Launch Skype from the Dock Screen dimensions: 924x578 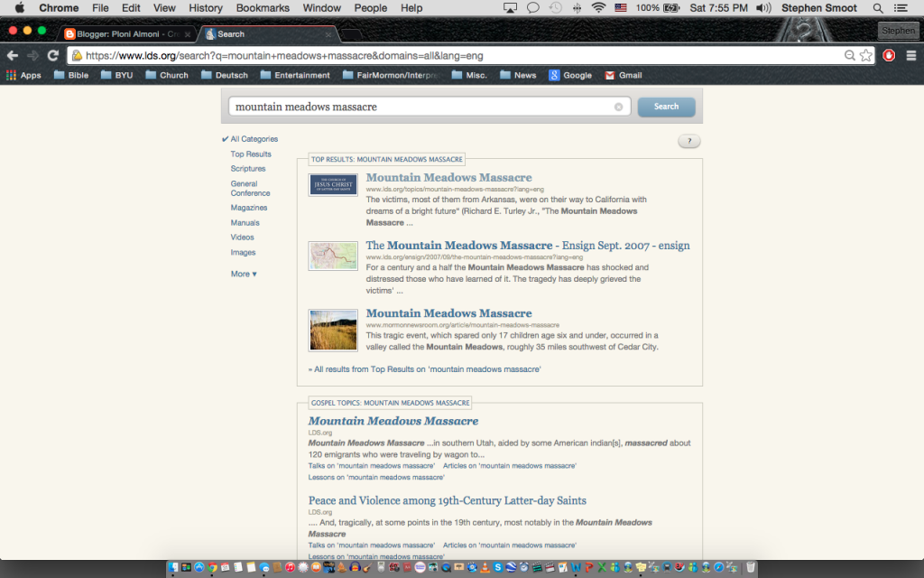pos(498,567)
